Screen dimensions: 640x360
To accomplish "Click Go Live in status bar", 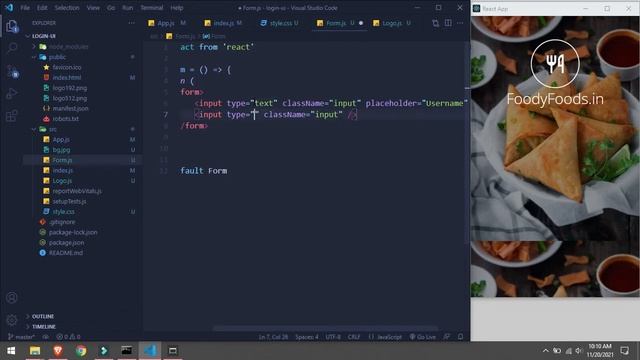I will (423, 337).
